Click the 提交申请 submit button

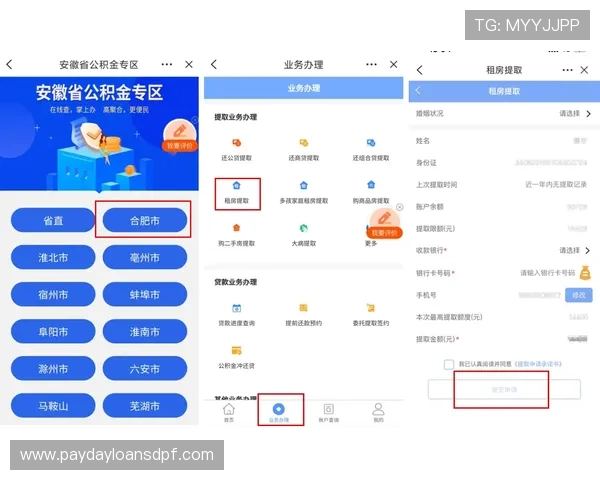click(504, 389)
